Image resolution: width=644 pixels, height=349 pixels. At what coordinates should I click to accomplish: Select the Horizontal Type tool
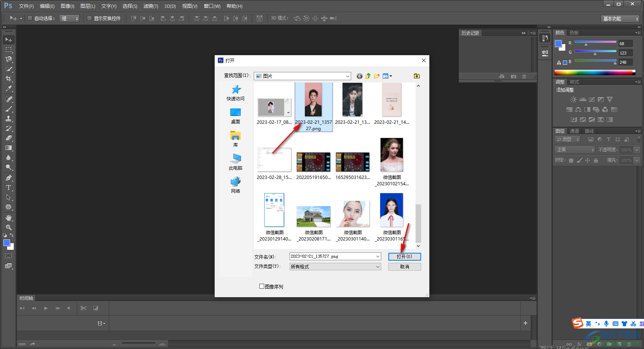click(x=9, y=188)
